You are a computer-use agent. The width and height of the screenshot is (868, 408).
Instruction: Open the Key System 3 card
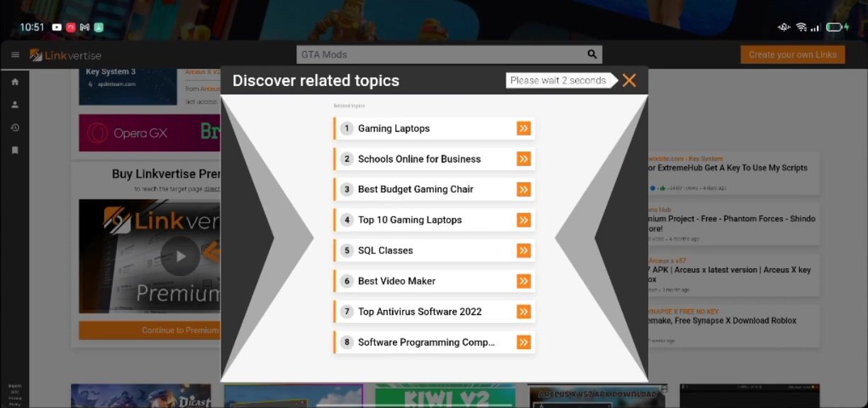pos(128,87)
